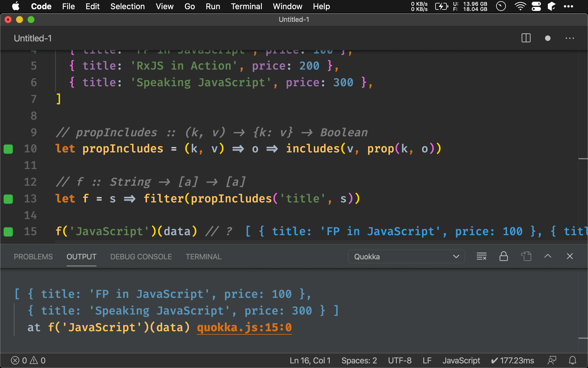
Task: Click line number 13 in gutter
Action: 30,199
